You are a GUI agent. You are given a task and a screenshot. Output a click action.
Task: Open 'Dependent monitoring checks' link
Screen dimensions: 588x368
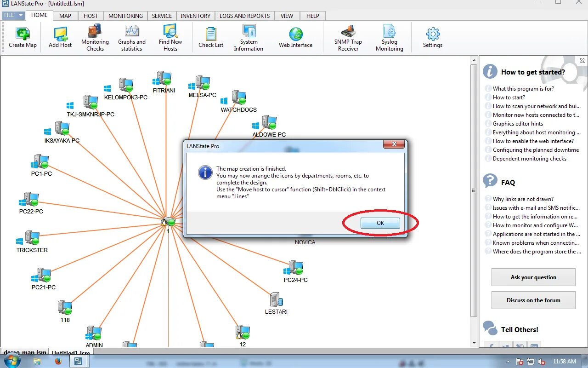(x=530, y=159)
